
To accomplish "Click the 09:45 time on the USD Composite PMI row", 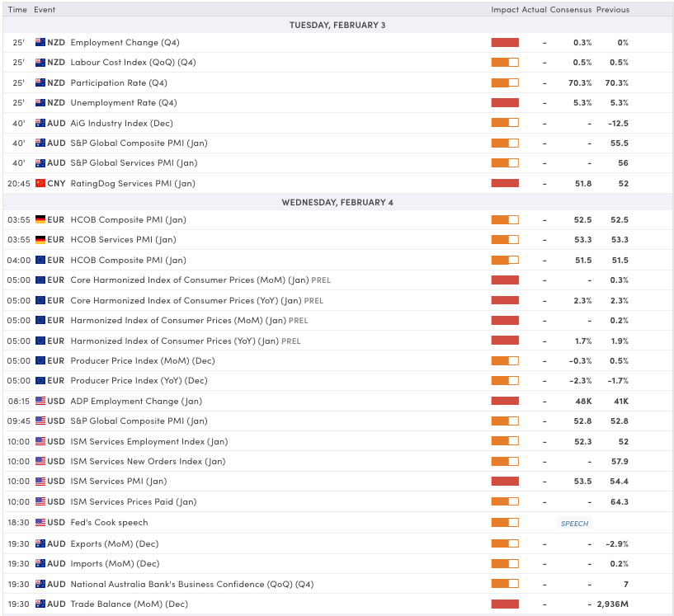I will click(x=19, y=421).
